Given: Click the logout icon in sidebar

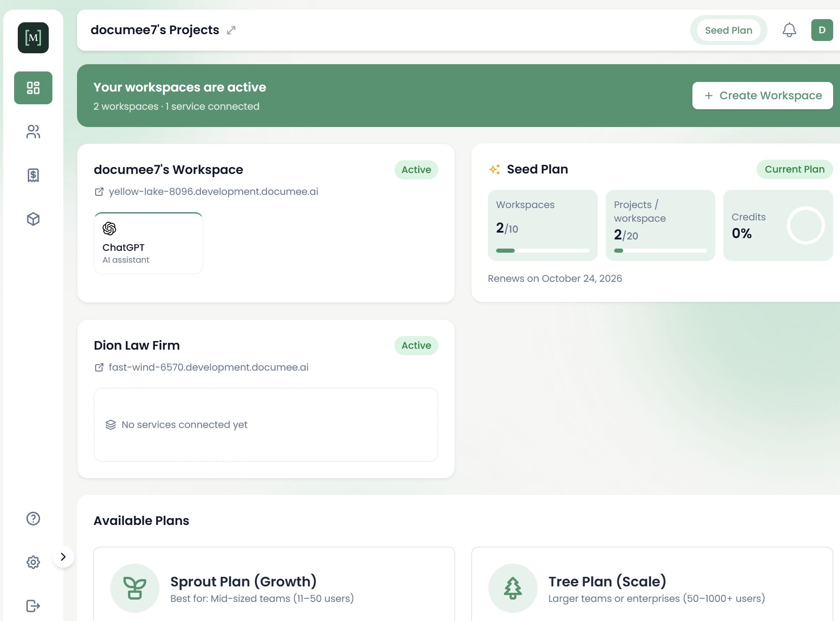Looking at the screenshot, I should click(33, 606).
